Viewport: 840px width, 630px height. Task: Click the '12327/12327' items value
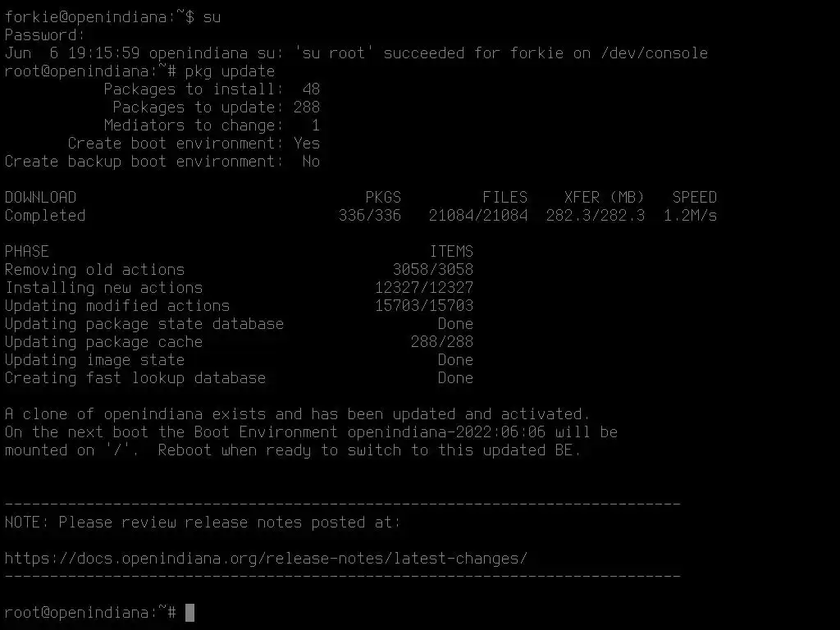(x=424, y=288)
